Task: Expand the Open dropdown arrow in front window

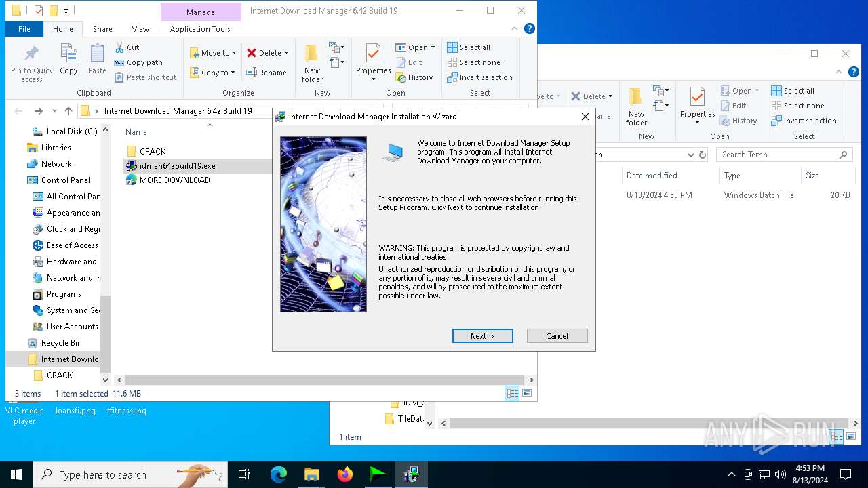Action: (x=433, y=47)
